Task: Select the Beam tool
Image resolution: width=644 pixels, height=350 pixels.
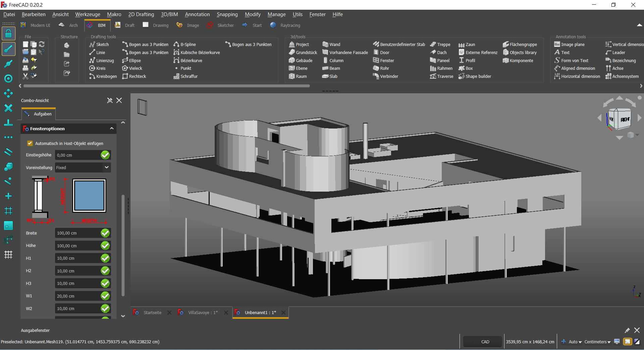Action: coord(331,68)
